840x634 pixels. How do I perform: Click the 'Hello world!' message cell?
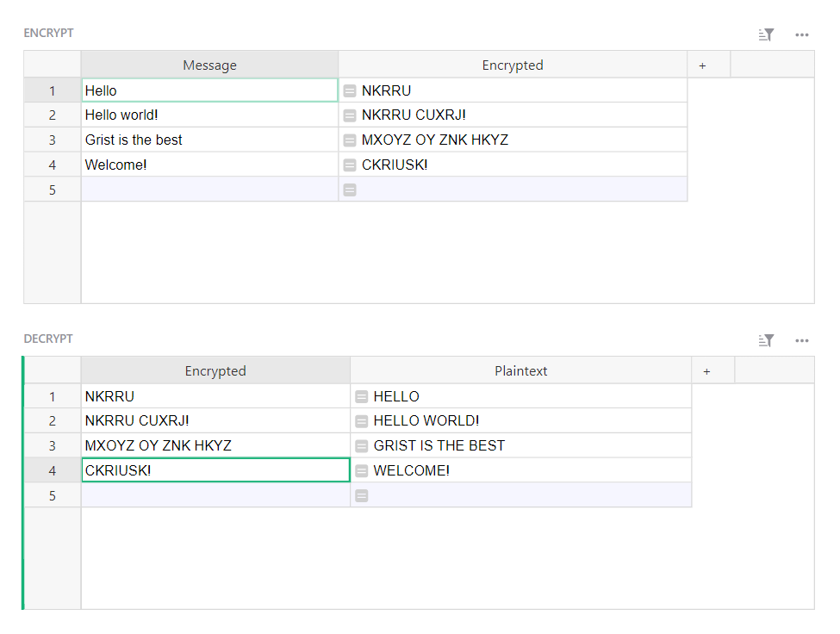tap(209, 115)
